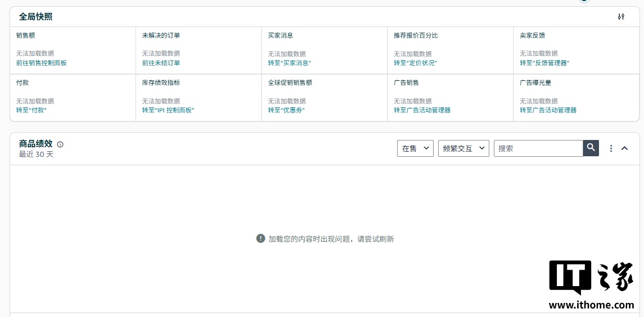Go to 转至“反馈管理器” link

tap(544, 63)
